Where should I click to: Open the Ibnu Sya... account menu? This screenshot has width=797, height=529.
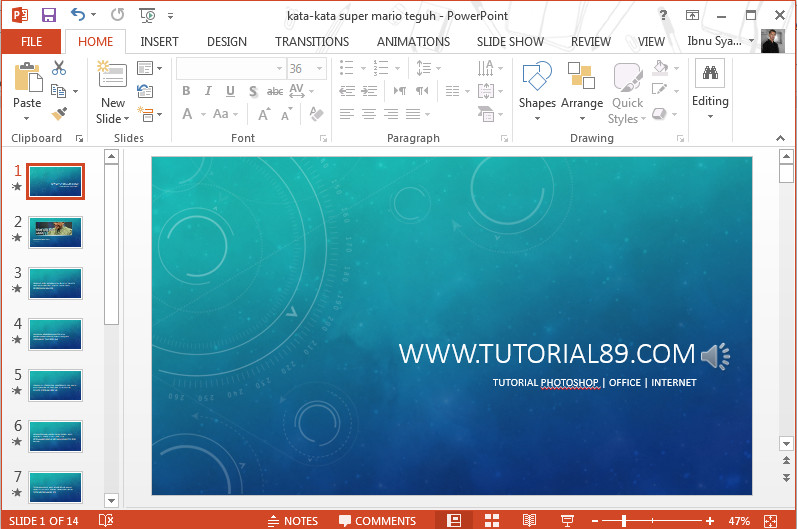(720, 41)
